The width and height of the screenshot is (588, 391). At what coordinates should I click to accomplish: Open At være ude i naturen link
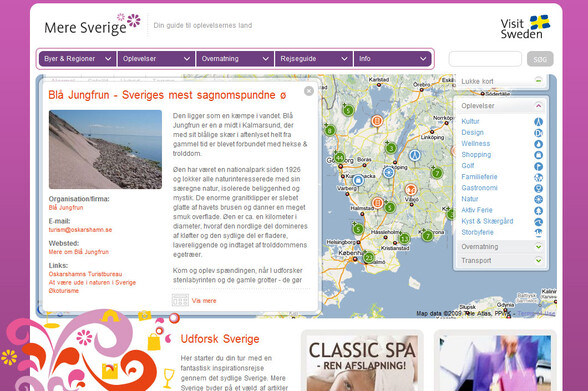click(x=92, y=282)
